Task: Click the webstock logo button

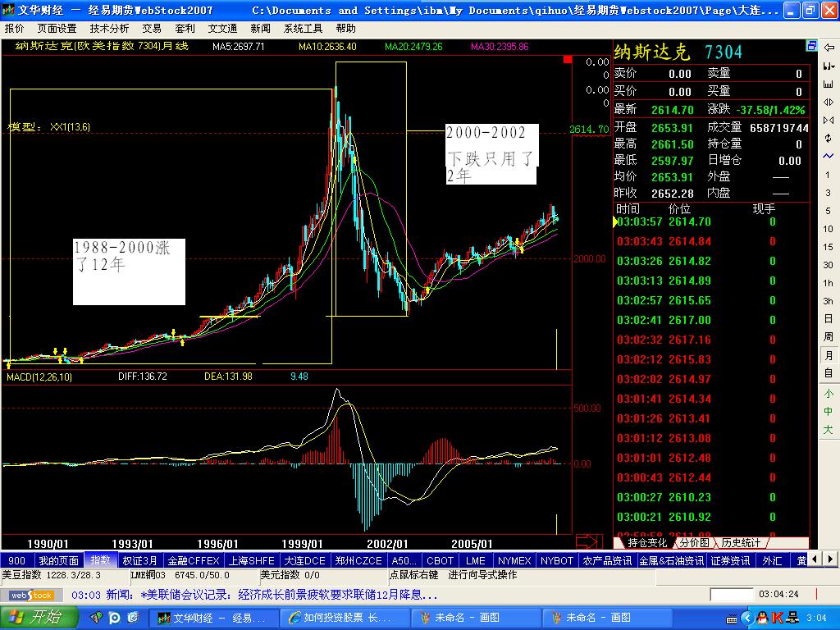Action: (x=31, y=595)
